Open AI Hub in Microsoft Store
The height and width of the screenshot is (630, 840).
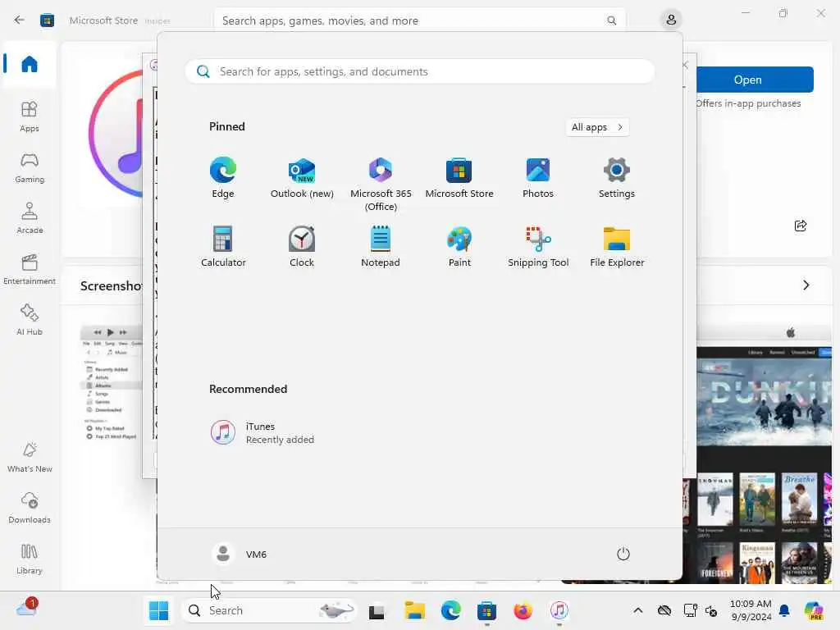tap(30, 320)
